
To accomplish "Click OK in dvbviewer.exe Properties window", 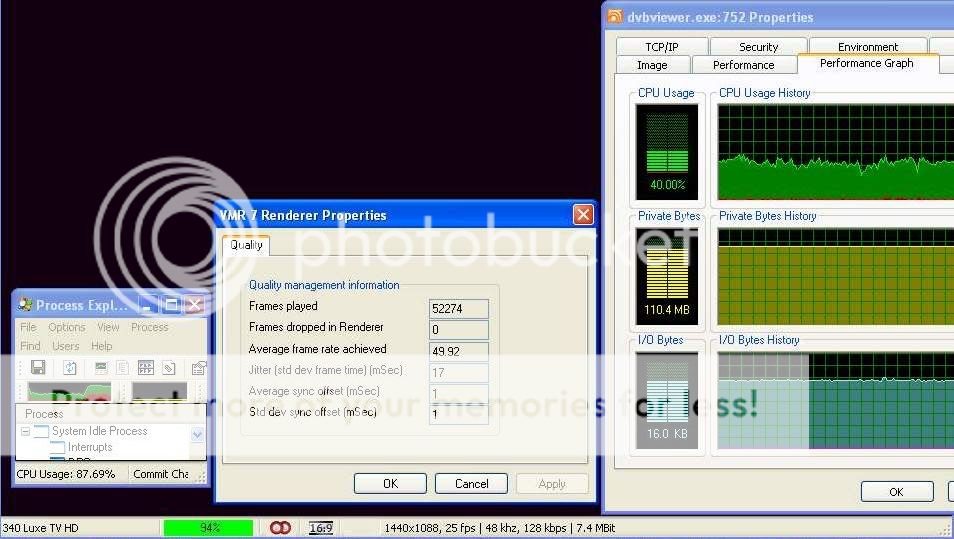I will coord(896,492).
